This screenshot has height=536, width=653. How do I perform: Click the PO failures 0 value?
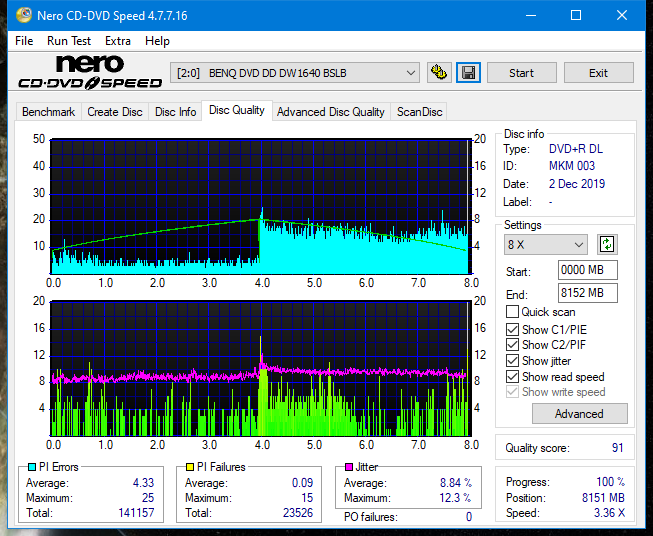pos(469,517)
